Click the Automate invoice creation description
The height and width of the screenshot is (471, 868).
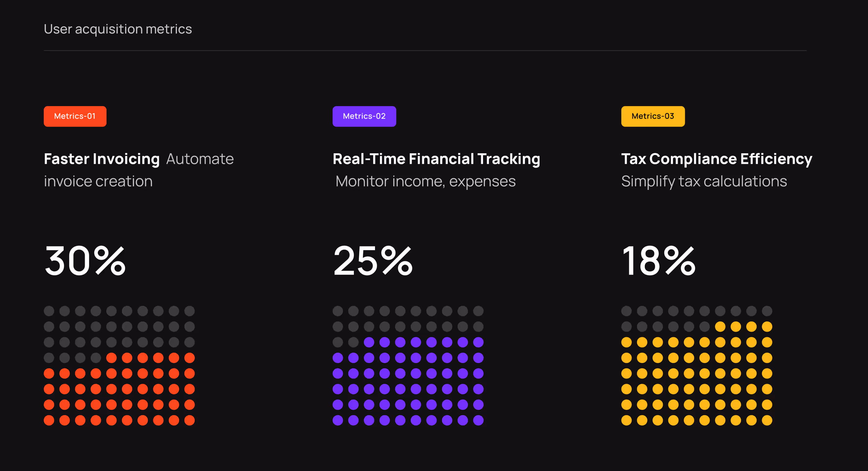(98, 182)
